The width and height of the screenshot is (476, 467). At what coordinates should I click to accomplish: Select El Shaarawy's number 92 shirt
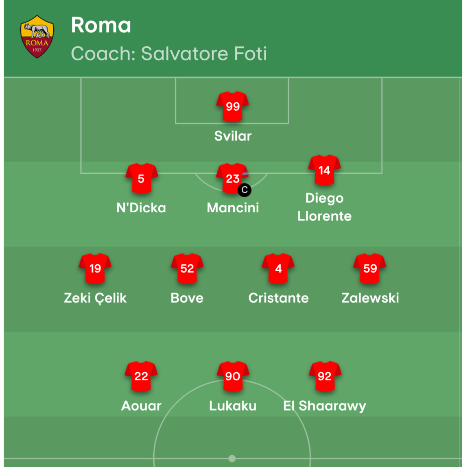tap(325, 376)
